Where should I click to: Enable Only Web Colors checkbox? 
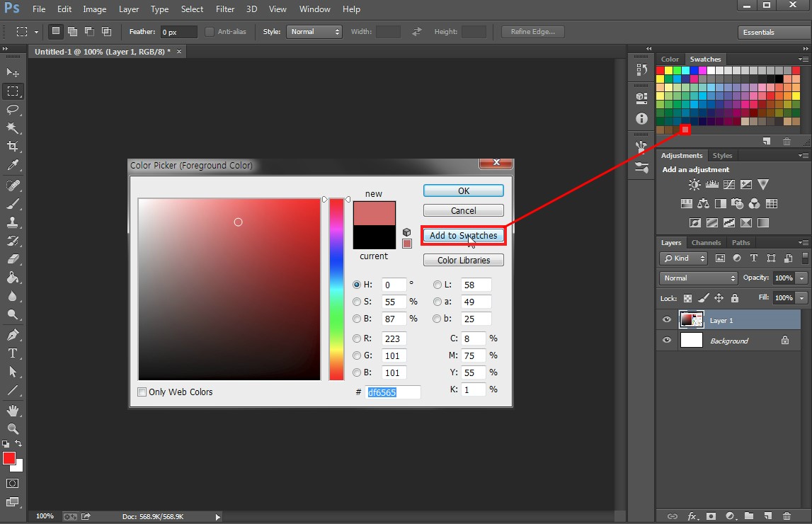pyautogui.click(x=142, y=392)
